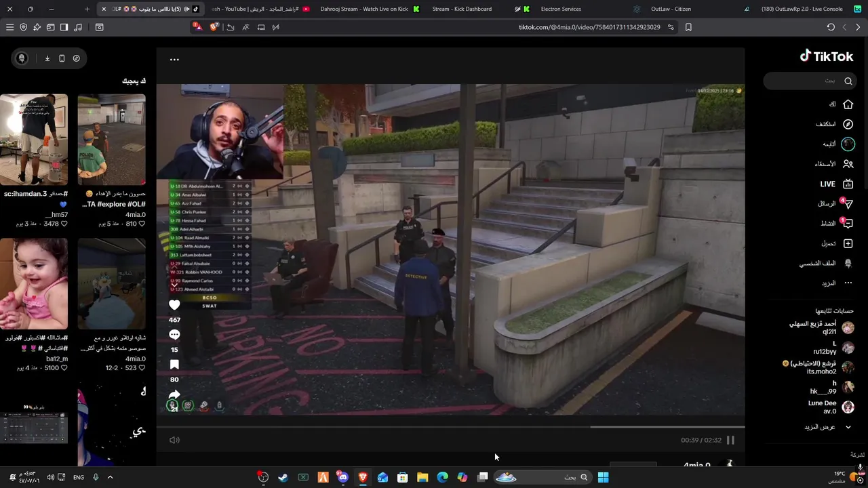This screenshot has width=868, height=488.
Task: Expand See more (عرض المزيد) followed accounts
Action: click(827, 427)
